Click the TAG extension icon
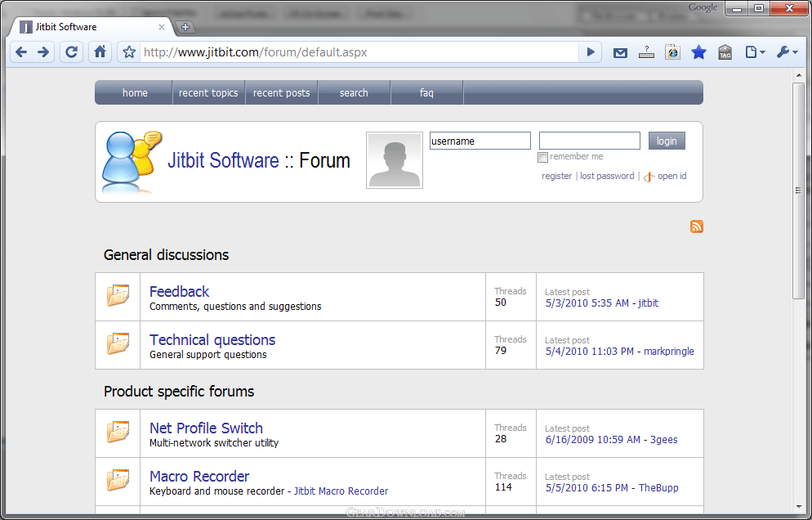The width and height of the screenshot is (812, 520). 725,52
